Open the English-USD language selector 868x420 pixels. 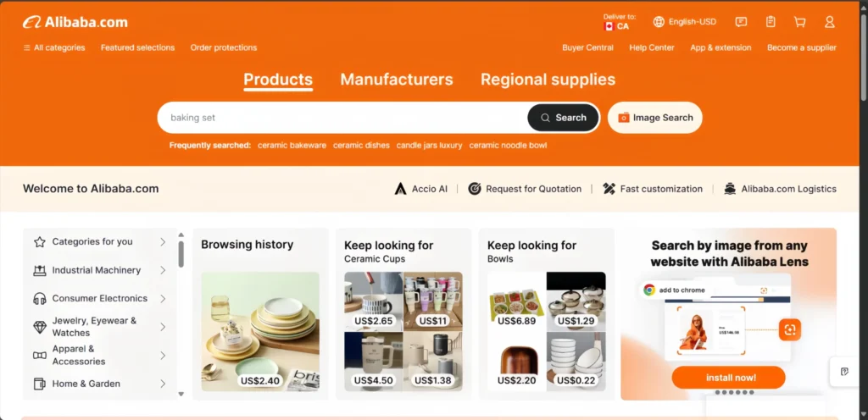(x=685, y=22)
